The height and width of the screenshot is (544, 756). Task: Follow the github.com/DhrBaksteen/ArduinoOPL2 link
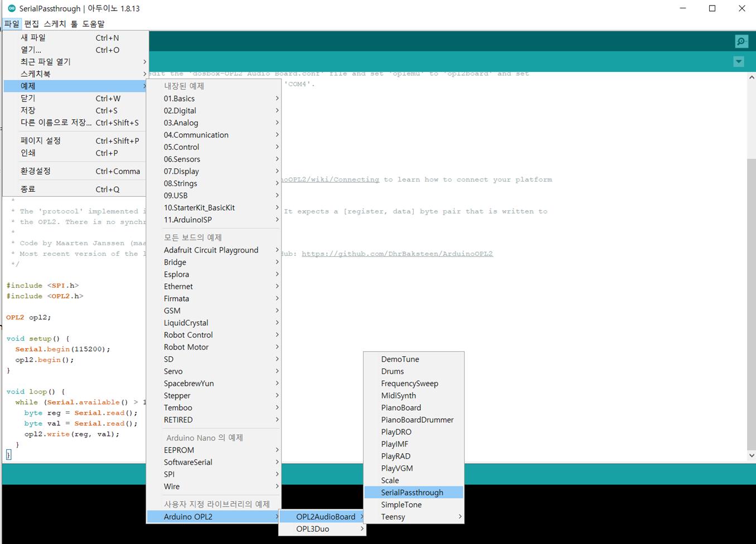(x=397, y=254)
